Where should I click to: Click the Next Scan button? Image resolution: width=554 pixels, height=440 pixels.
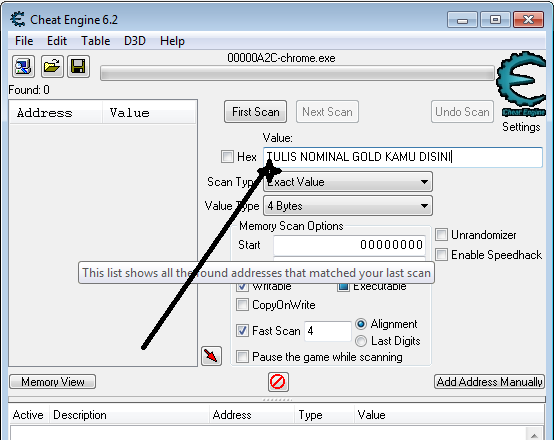(327, 112)
